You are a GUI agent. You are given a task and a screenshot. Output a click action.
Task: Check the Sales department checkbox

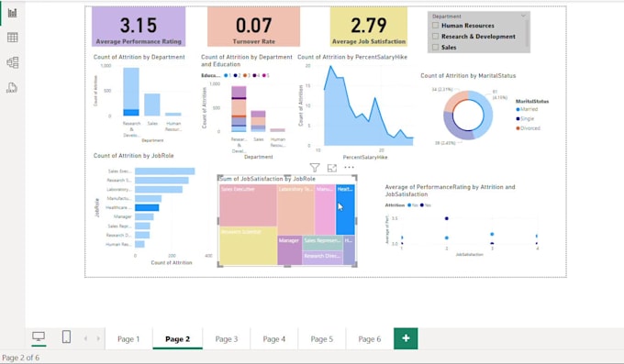click(435, 47)
